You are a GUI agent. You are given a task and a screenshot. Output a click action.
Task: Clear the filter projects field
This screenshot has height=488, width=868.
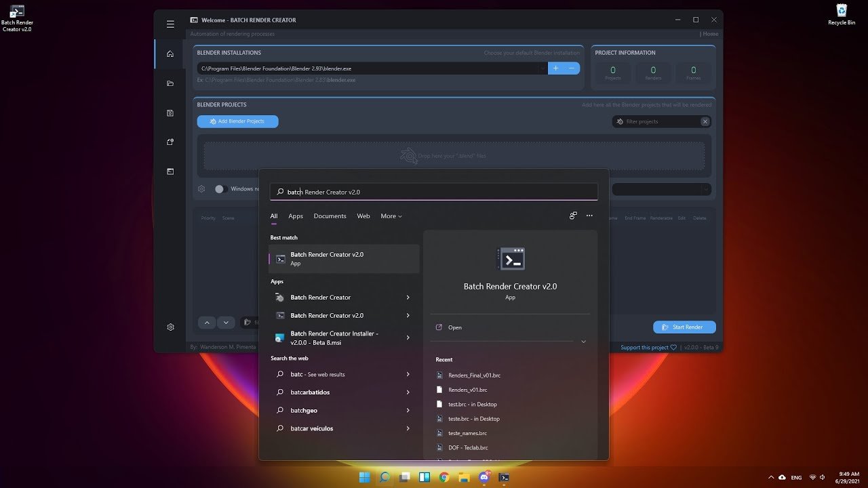coord(705,121)
